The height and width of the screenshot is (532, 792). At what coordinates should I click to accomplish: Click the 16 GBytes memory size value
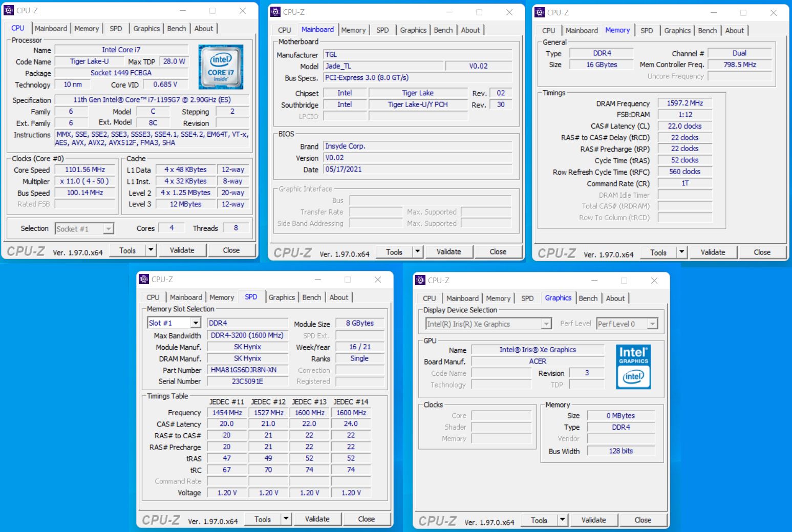(602, 65)
